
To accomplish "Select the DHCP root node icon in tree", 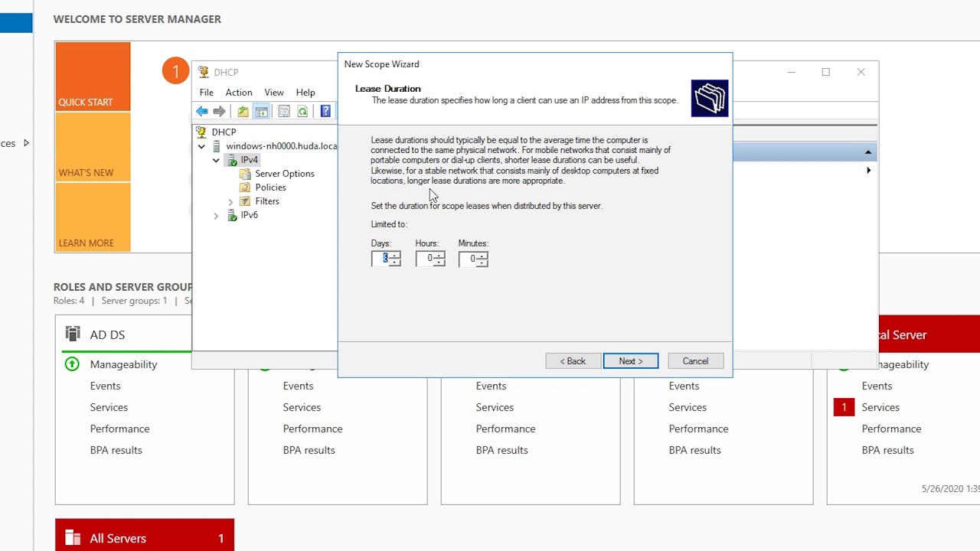I will (201, 132).
